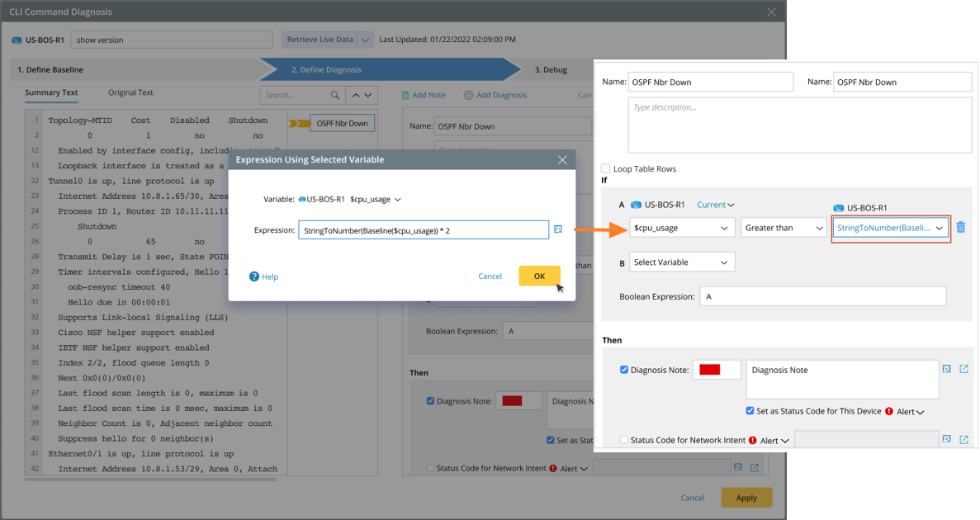Image resolution: width=980 pixels, height=520 pixels.
Task: Click the previous search result up arrow
Action: (356, 95)
